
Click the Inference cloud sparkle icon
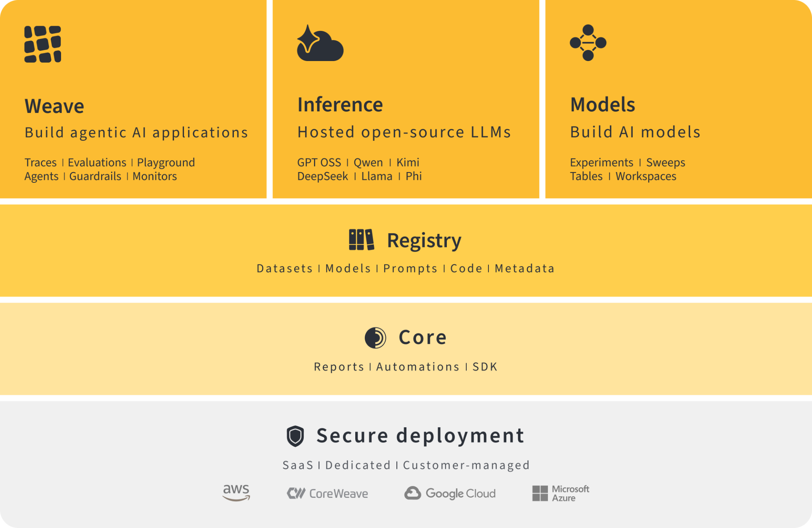[320, 43]
